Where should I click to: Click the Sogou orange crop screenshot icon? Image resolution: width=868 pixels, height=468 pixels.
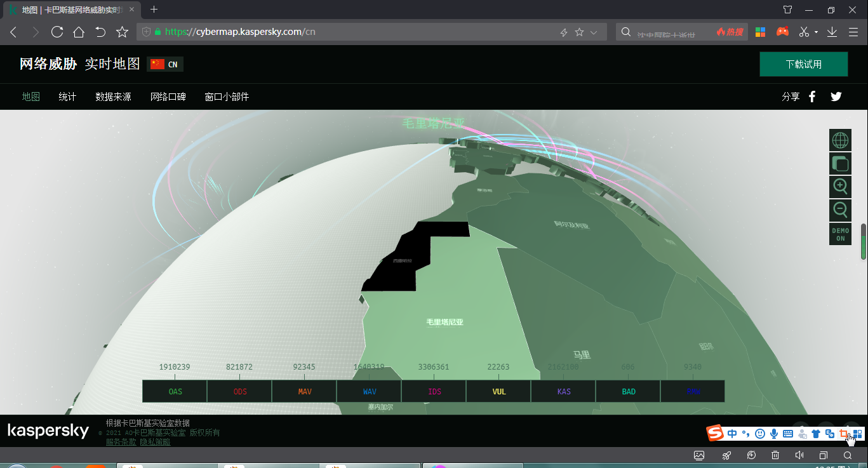[844, 434]
